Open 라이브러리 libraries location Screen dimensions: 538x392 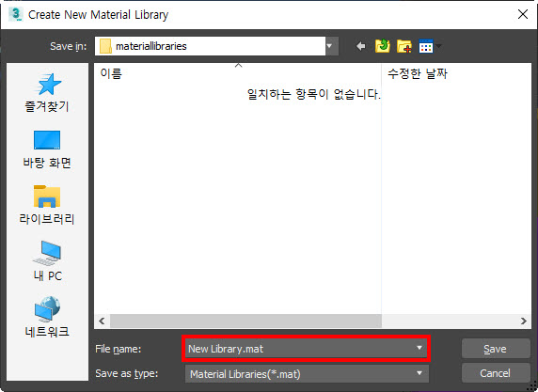tap(47, 205)
